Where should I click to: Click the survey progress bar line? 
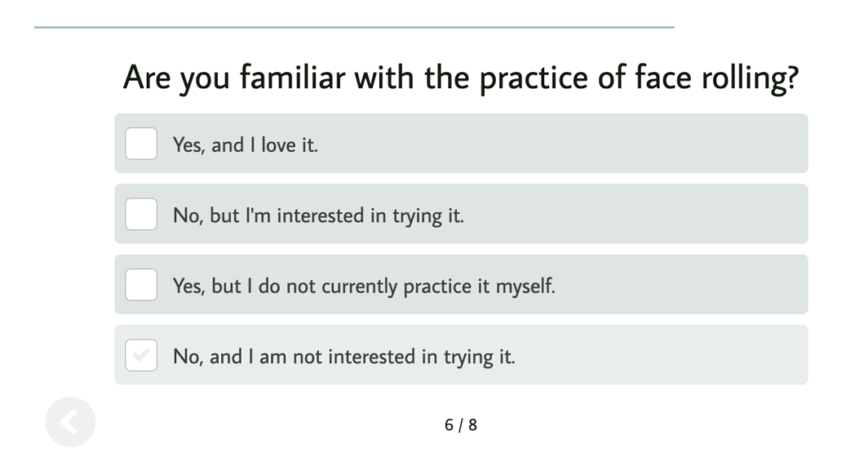tap(354, 27)
